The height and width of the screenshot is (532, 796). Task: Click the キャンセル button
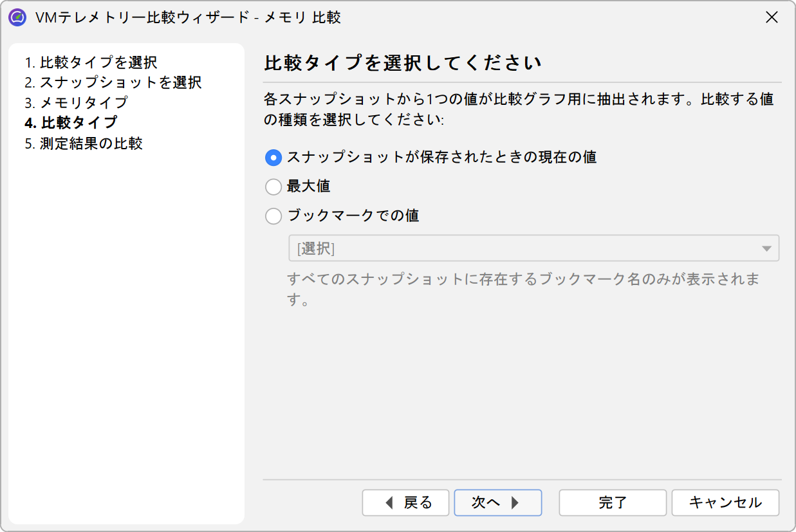coord(725,502)
